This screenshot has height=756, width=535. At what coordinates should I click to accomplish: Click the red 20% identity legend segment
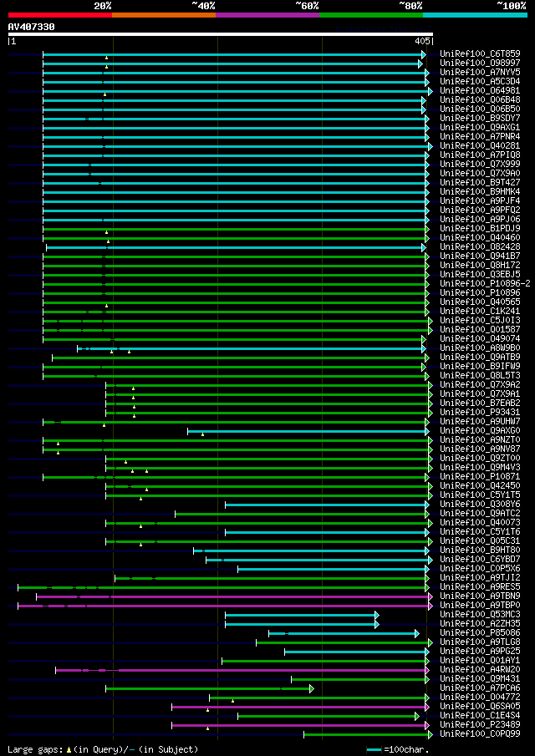60,15
